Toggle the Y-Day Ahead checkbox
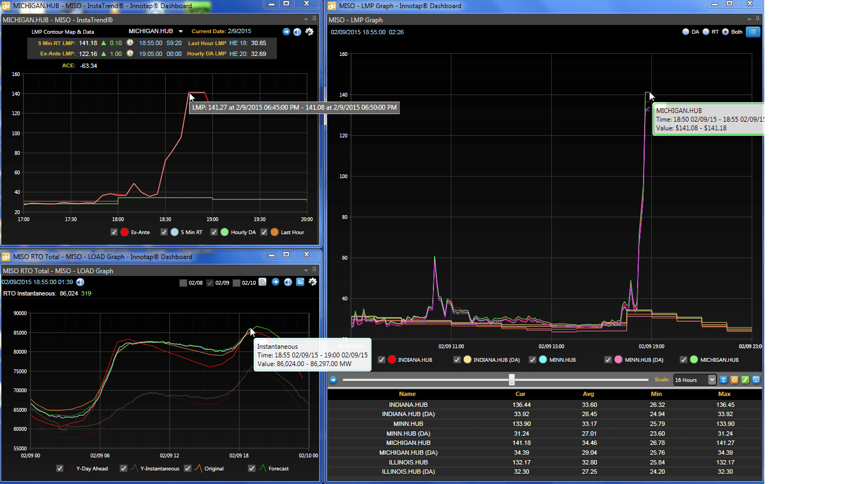This screenshot has height=484, width=868. click(x=60, y=468)
